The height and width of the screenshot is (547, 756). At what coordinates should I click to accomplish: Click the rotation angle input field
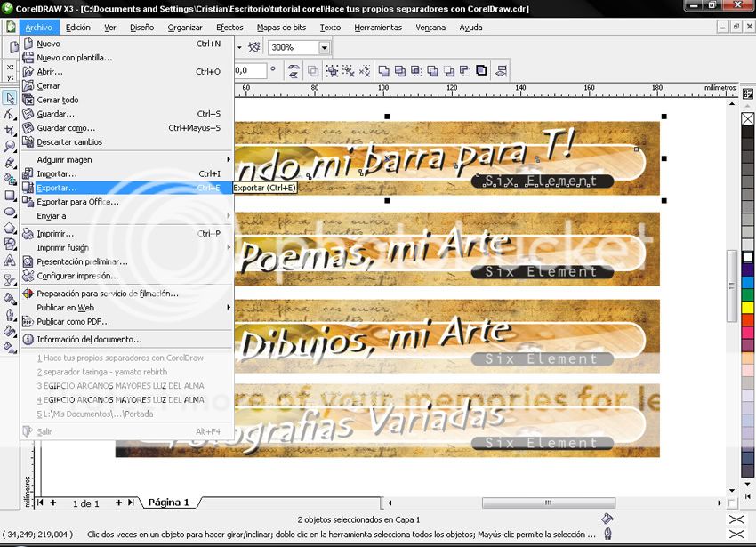pos(250,71)
